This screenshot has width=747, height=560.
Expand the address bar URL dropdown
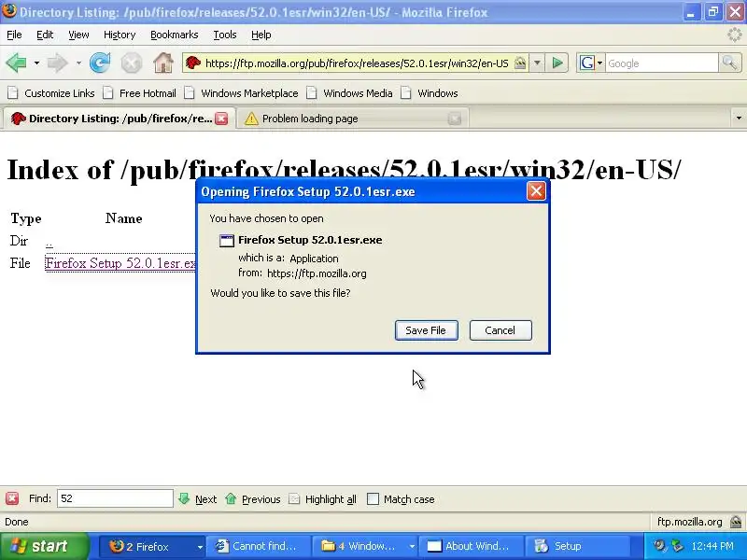537,63
